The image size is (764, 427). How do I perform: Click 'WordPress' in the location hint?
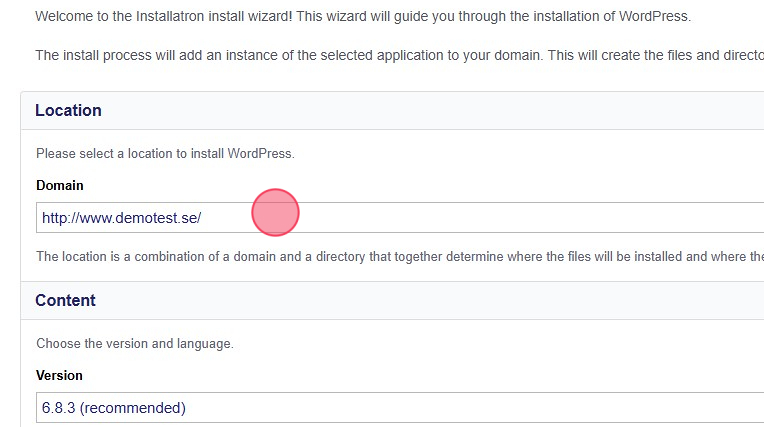[x=260, y=154]
